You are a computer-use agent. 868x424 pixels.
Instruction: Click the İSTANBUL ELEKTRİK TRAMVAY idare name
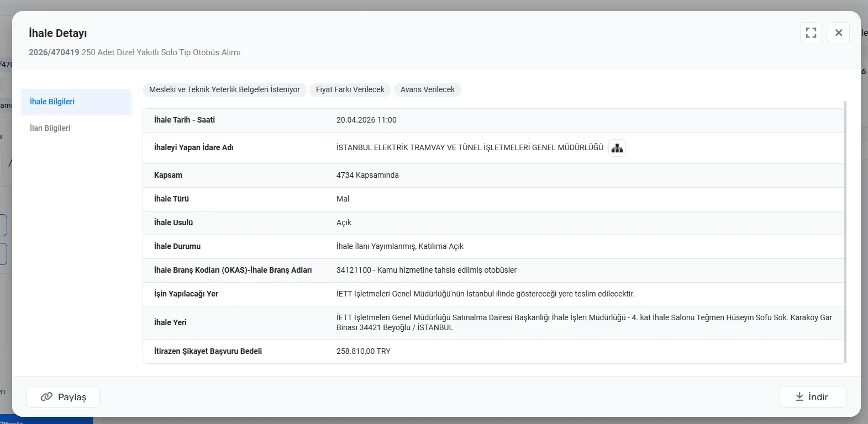point(470,147)
